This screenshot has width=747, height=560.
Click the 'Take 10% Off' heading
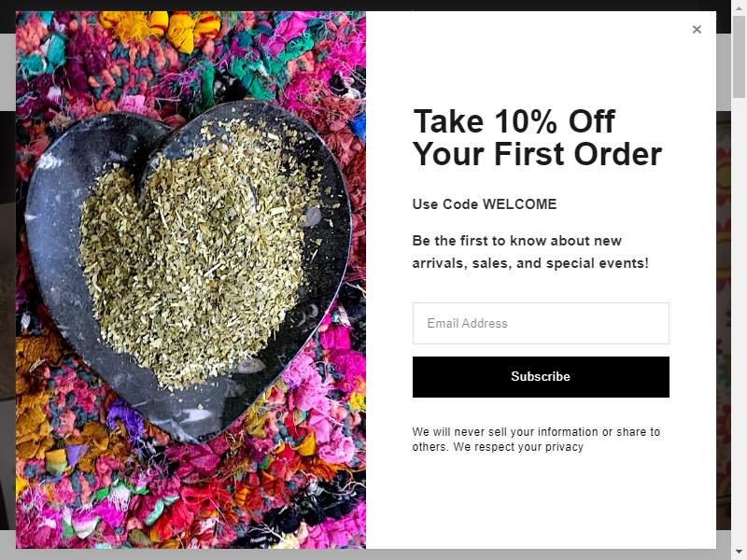click(x=514, y=121)
